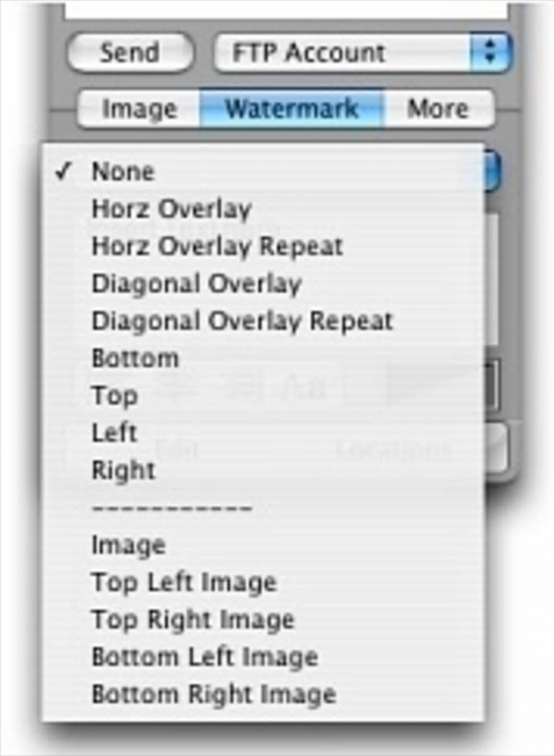Select Diagonal Overlay Repeat option

point(242,322)
